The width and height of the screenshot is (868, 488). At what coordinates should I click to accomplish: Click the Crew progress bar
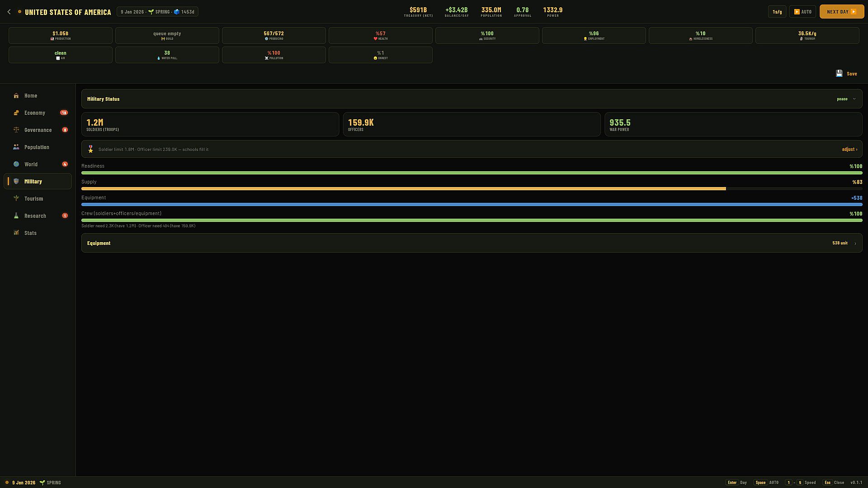pyautogui.click(x=472, y=220)
